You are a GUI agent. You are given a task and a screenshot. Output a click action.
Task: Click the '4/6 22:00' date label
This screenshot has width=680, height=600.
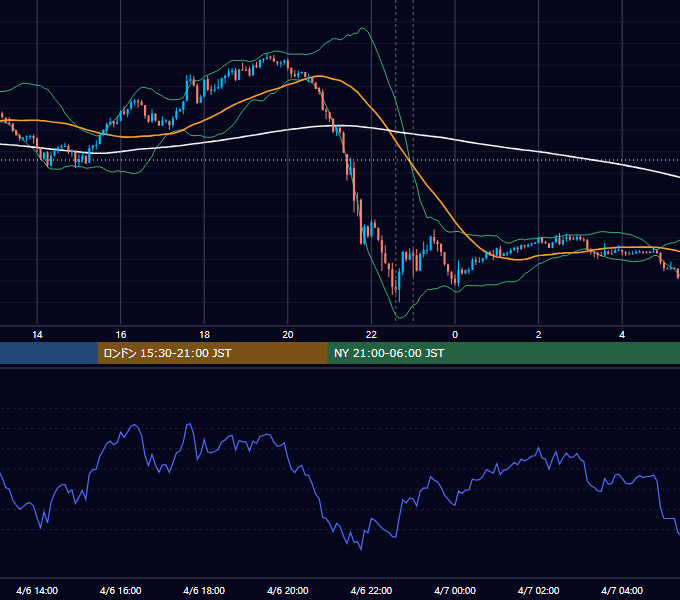pyautogui.click(x=371, y=591)
